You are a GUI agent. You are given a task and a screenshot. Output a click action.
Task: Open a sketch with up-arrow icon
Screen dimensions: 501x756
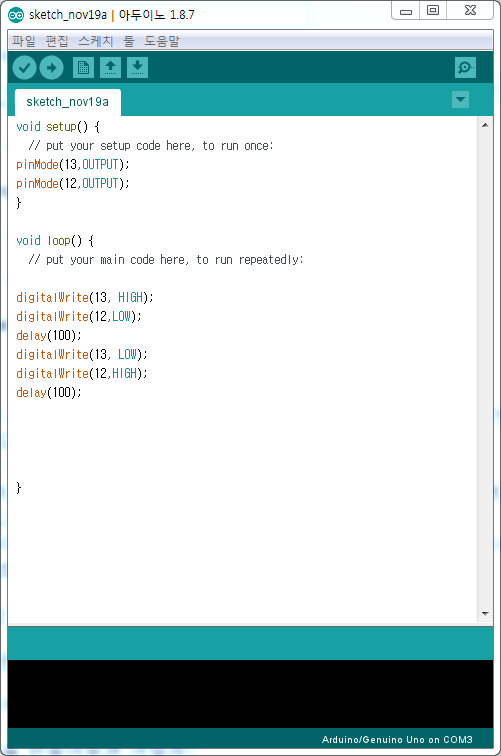[x=110, y=68]
